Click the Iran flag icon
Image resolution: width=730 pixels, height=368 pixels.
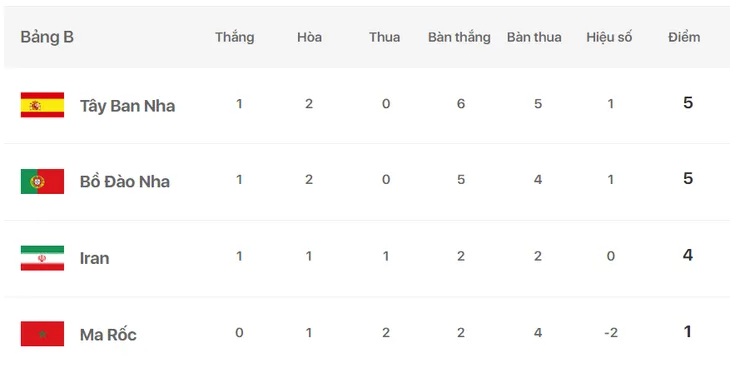[42, 258]
